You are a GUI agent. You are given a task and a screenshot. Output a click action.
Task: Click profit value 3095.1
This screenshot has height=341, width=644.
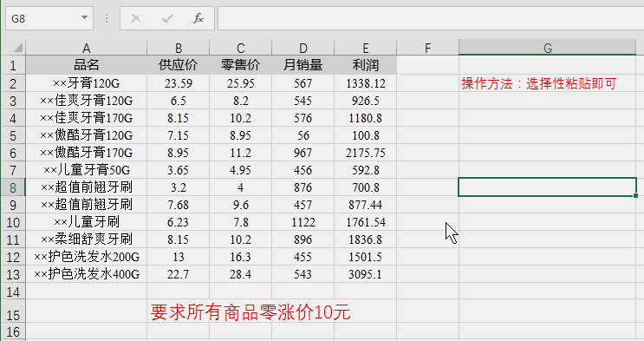(366, 274)
